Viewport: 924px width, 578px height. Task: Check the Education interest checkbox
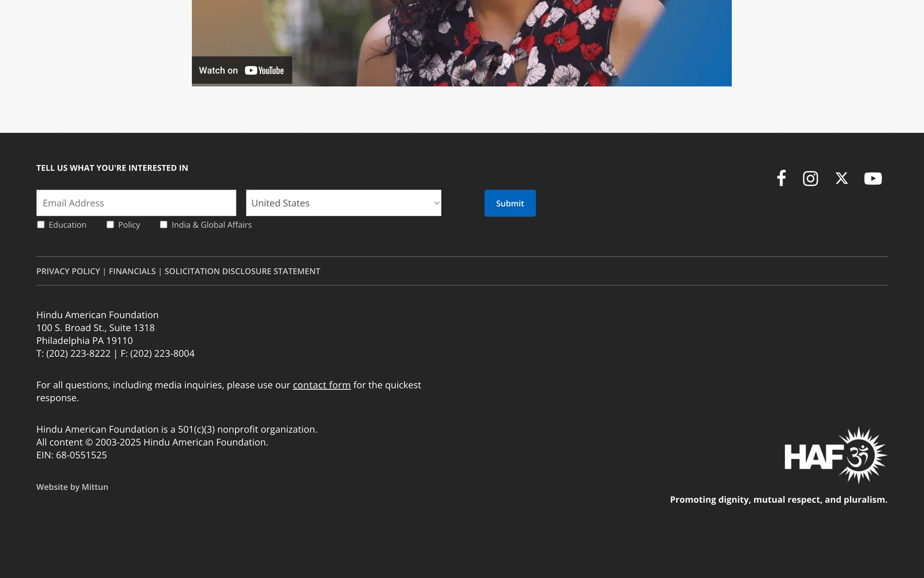pyautogui.click(x=41, y=225)
